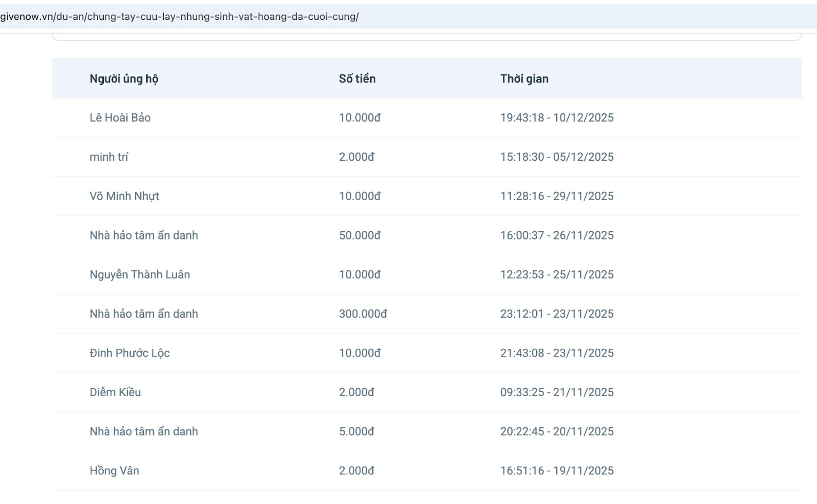
Task: Select donor name minh trí
Action: (109, 157)
